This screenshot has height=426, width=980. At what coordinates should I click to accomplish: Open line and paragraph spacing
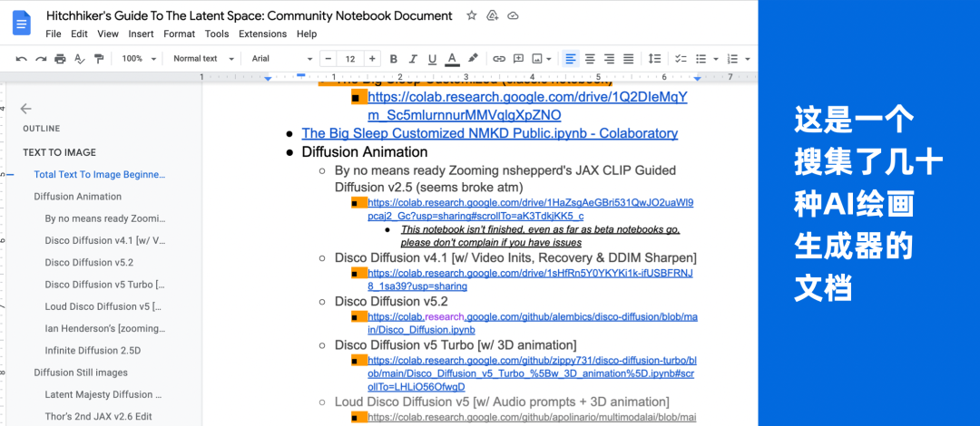click(x=654, y=59)
